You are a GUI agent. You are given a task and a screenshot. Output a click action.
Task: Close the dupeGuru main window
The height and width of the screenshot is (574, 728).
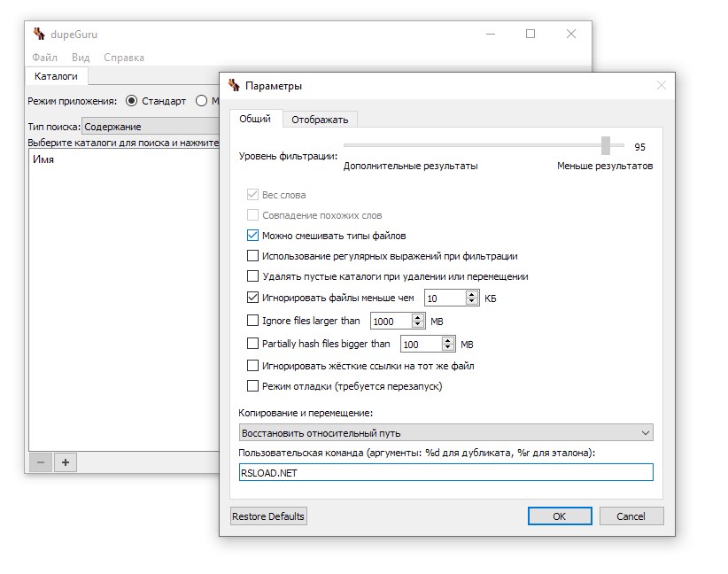[571, 34]
